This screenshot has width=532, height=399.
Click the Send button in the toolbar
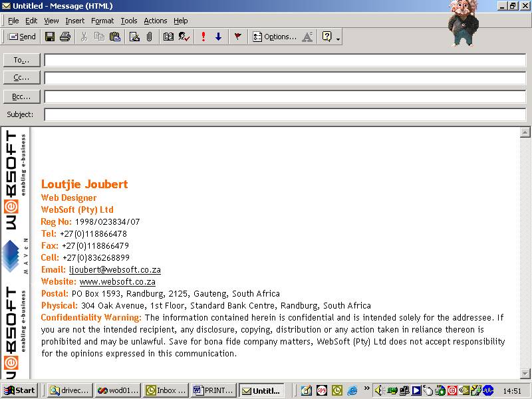pos(22,37)
